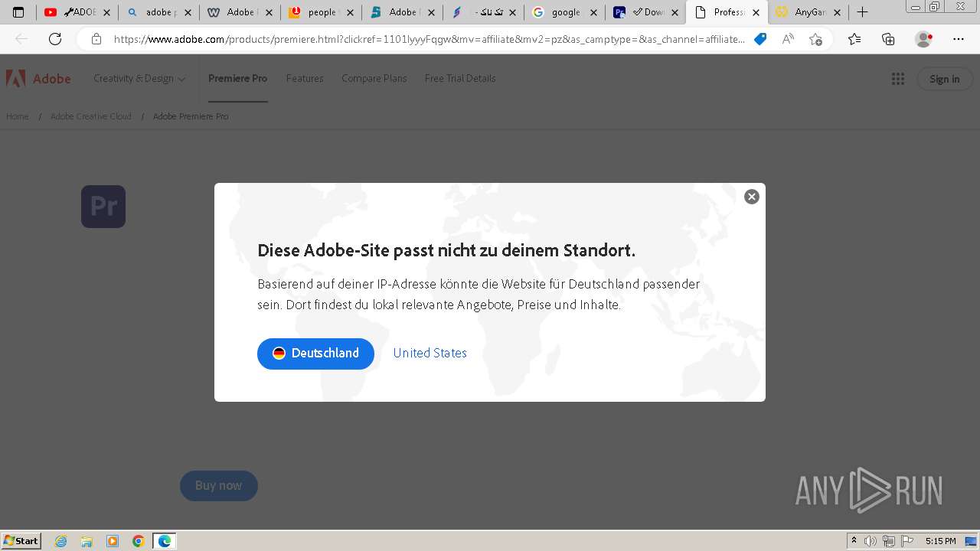Image resolution: width=980 pixels, height=551 pixels.
Task: Add this page to favorites
Action: (815, 39)
